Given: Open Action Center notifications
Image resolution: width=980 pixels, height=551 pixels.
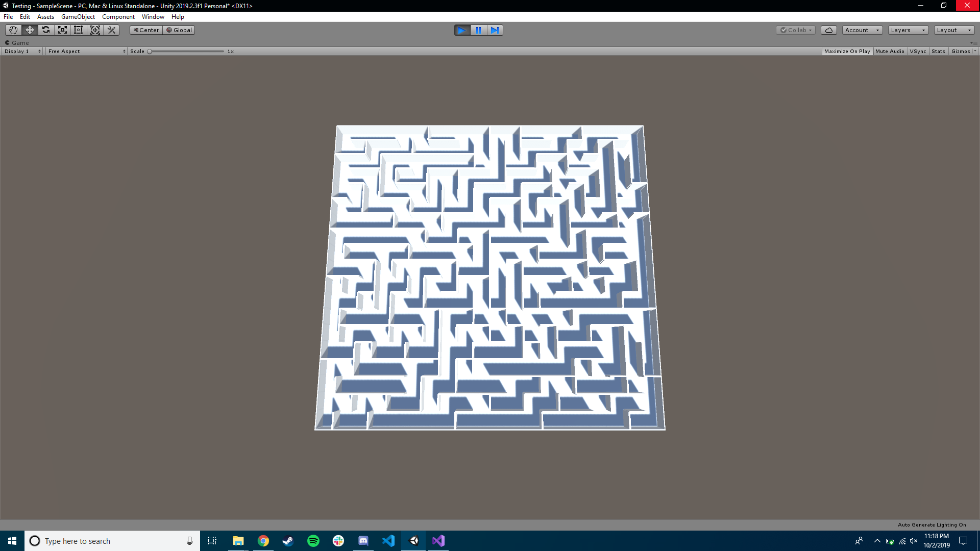Looking at the screenshot, I should pos(963,541).
